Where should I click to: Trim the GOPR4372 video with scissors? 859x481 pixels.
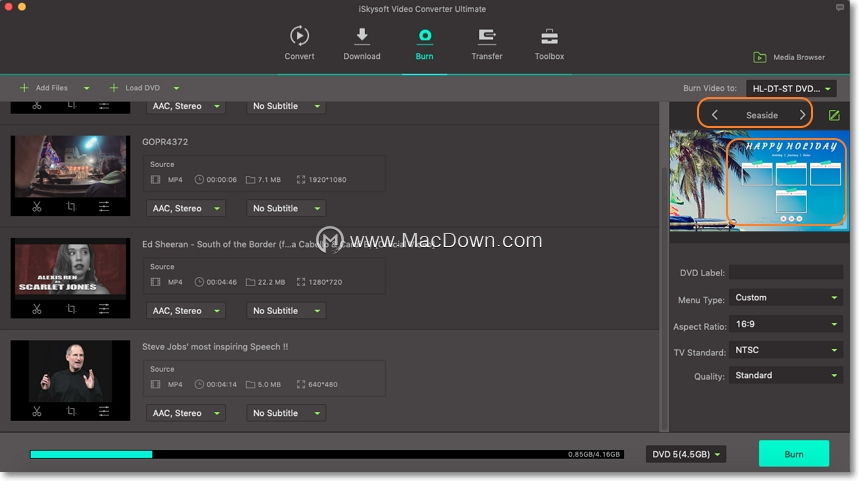tap(37, 207)
